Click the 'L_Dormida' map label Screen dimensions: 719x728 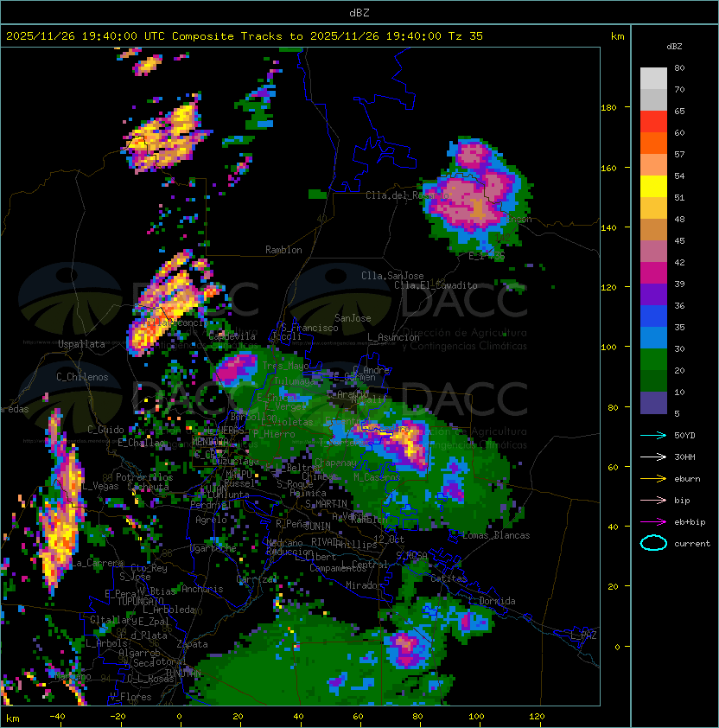coord(492,601)
